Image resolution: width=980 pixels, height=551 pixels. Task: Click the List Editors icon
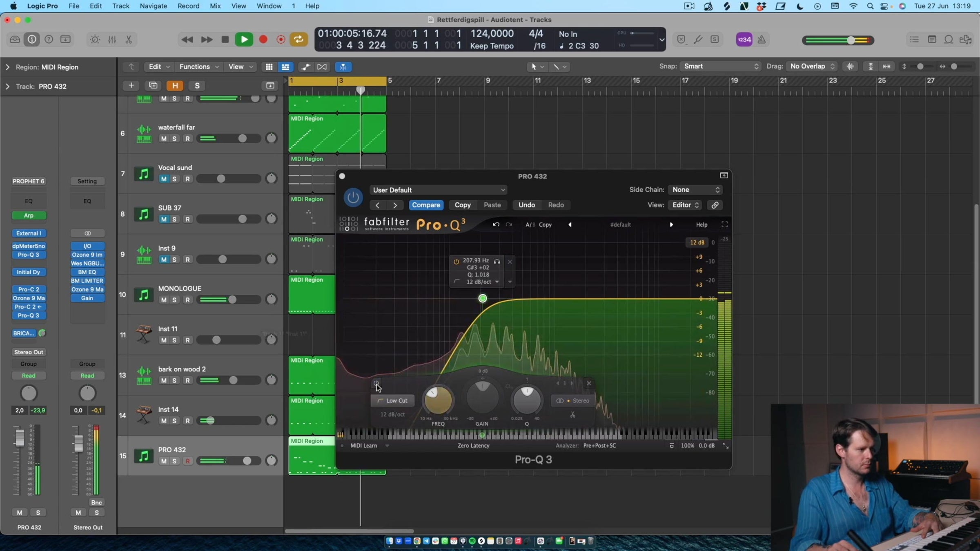coord(915,39)
